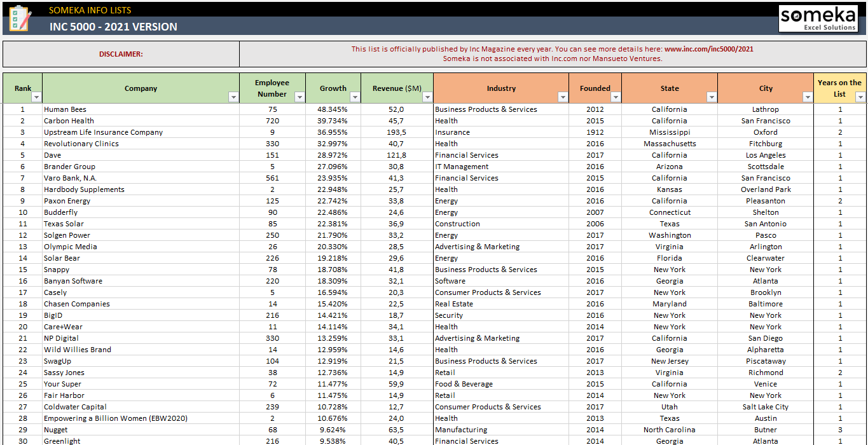Screen dimensions: 868x445
Task: Select the Sassy Jones cell
Action: [x=141, y=373]
